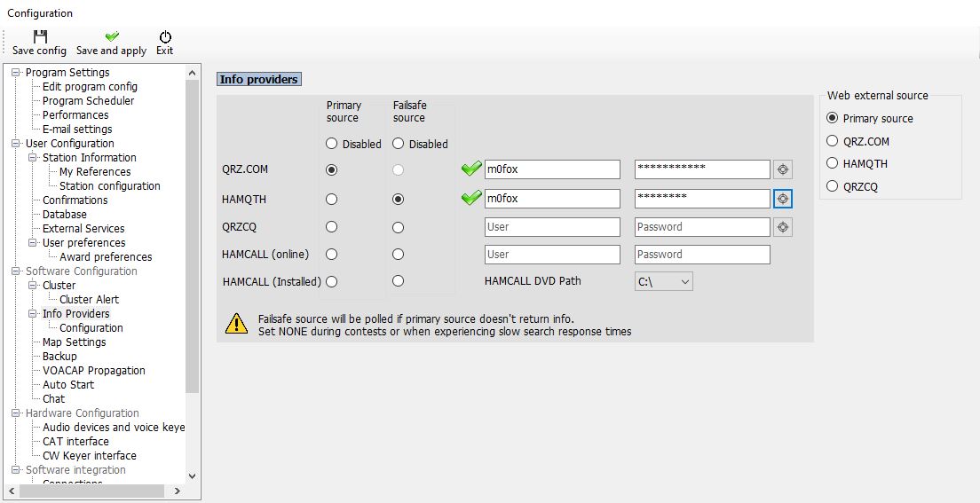Open Database settings
This screenshot has width=980, height=503.
tap(65, 215)
